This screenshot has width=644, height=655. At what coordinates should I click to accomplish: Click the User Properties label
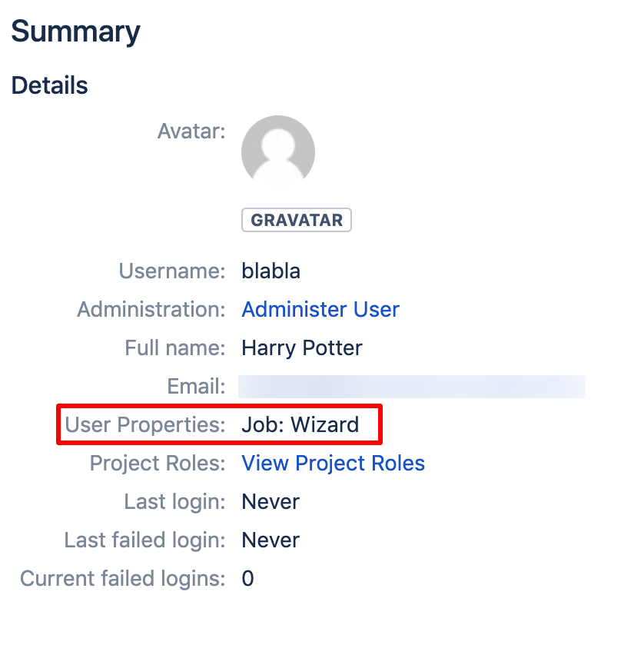tap(145, 425)
